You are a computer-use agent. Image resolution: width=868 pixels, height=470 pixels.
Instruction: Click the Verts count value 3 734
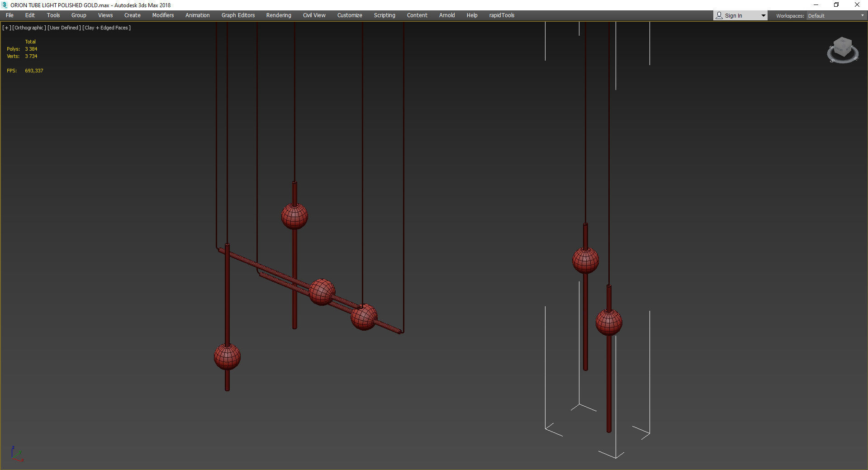point(31,56)
